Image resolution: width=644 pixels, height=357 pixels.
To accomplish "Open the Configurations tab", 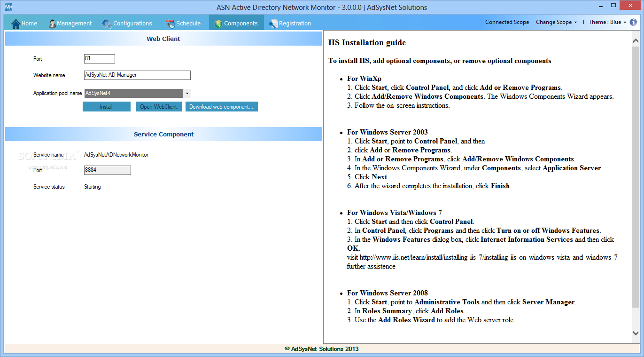I will coord(127,24).
